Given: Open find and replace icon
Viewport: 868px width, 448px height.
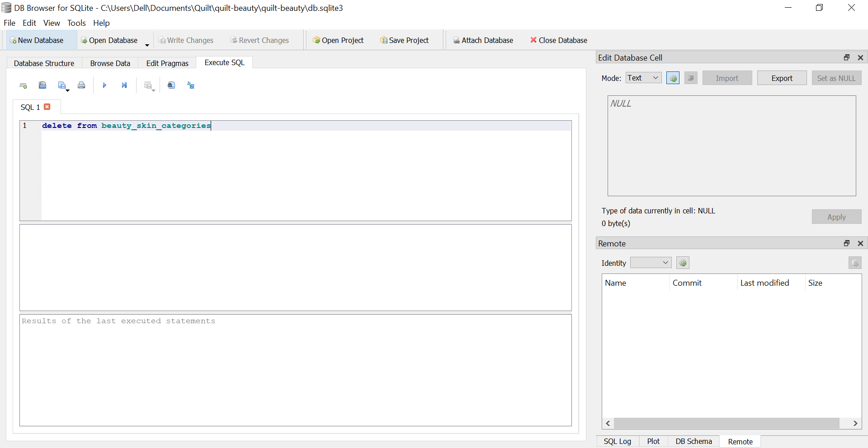Looking at the screenshot, I should pyautogui.click(x=191, y=85).
